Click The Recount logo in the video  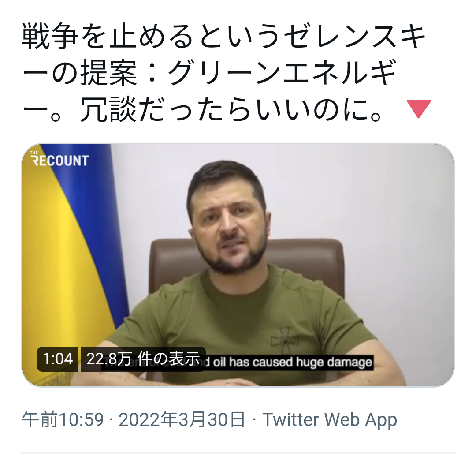pos(59,159)
